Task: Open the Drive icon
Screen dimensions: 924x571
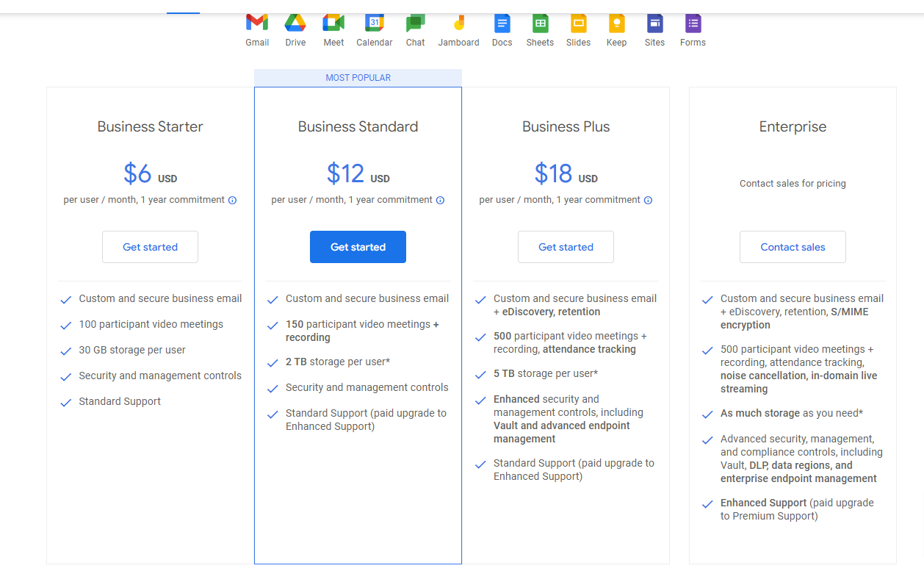Action: [x=295, y=24]
